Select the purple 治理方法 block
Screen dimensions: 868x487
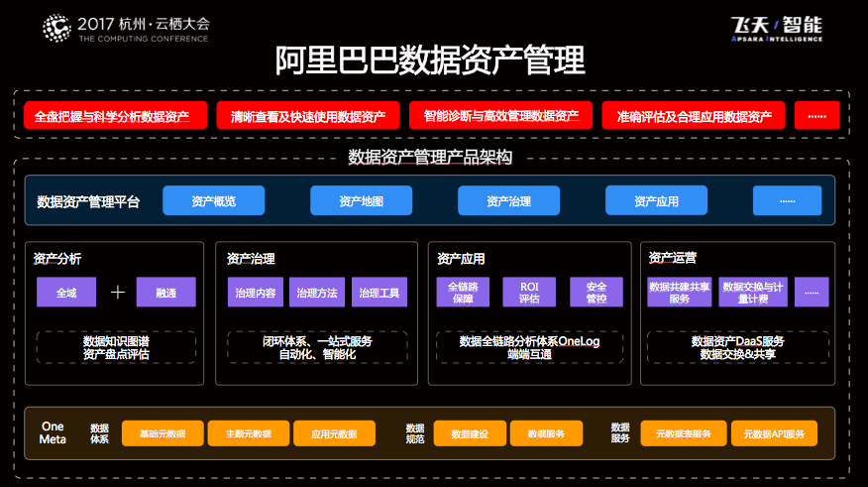[x=317, y=292]
